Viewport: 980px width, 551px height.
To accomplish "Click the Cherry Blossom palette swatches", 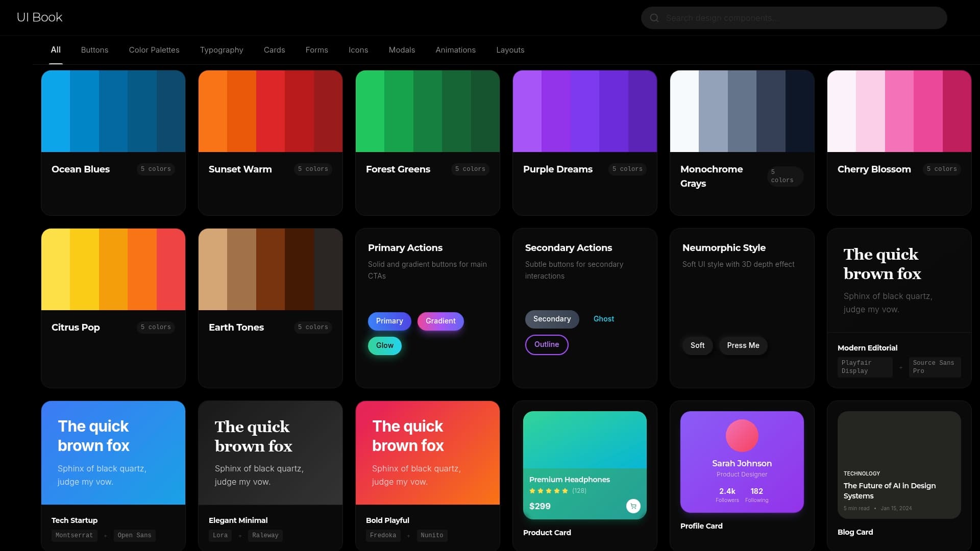I will (x=898, y=110).
